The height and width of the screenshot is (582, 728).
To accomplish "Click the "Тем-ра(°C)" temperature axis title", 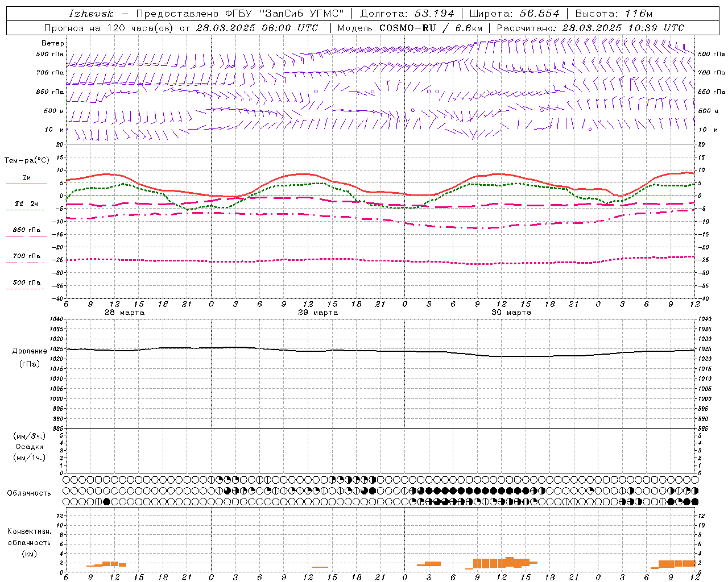I will click(27, 161).
